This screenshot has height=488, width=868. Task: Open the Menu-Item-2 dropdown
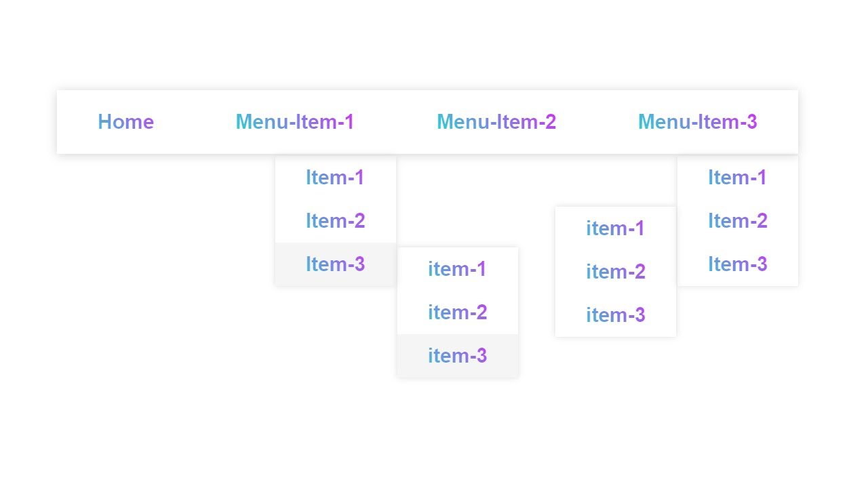pyautogui.click(x=496, y=122)
